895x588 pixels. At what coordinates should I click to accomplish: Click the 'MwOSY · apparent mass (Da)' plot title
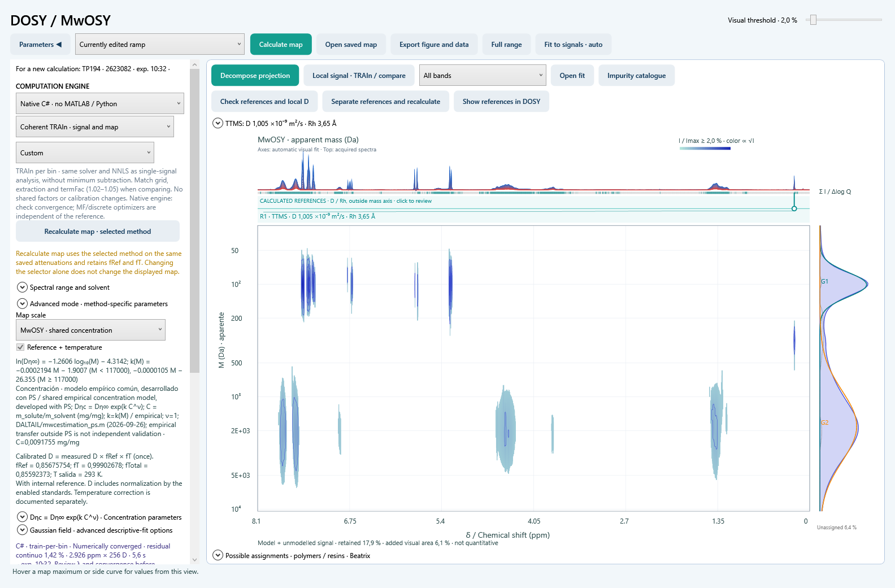click(308, 140)
